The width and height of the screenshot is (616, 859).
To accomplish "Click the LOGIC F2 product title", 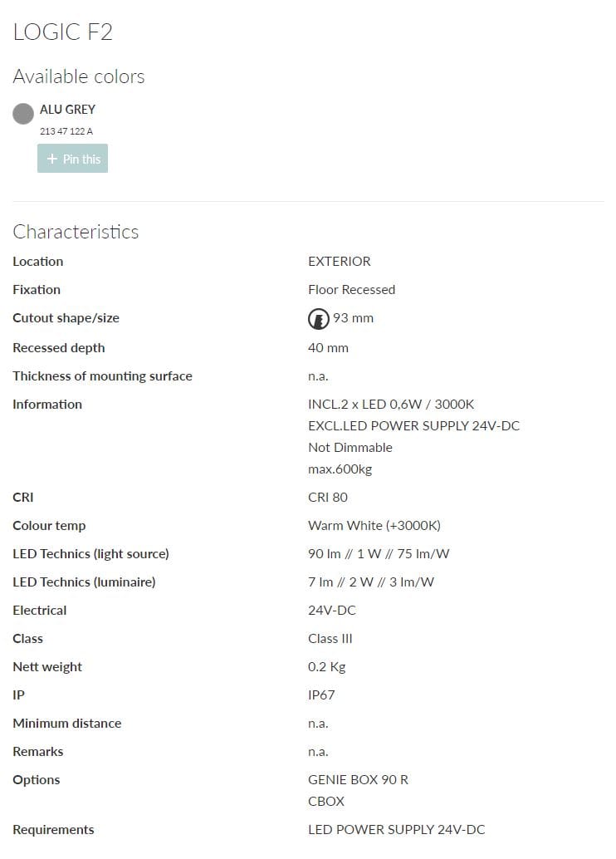I will click(62, 32).
